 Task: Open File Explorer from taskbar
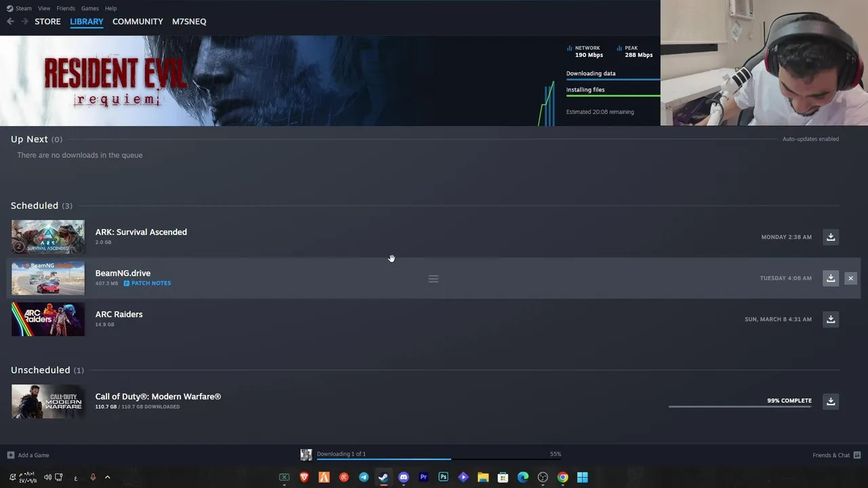tap(483, 477)
